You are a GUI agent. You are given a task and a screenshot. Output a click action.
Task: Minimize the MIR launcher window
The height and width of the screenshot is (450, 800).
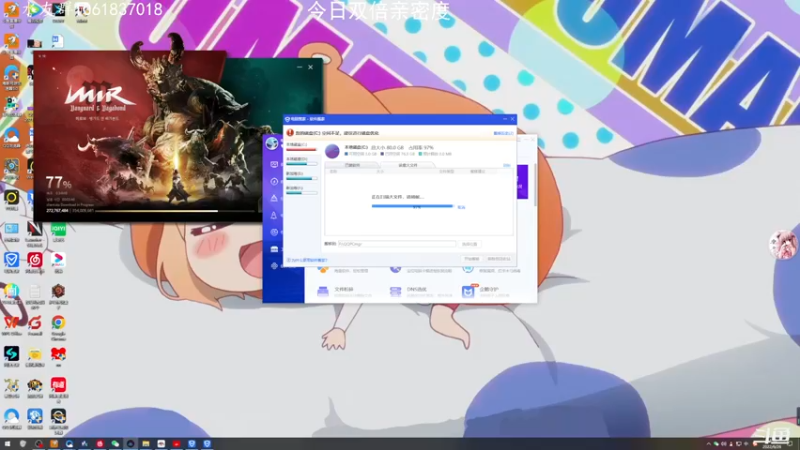tap(299, 67)
